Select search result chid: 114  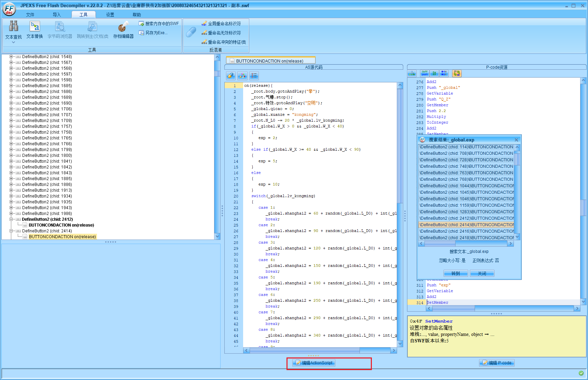tap(466, 147)
